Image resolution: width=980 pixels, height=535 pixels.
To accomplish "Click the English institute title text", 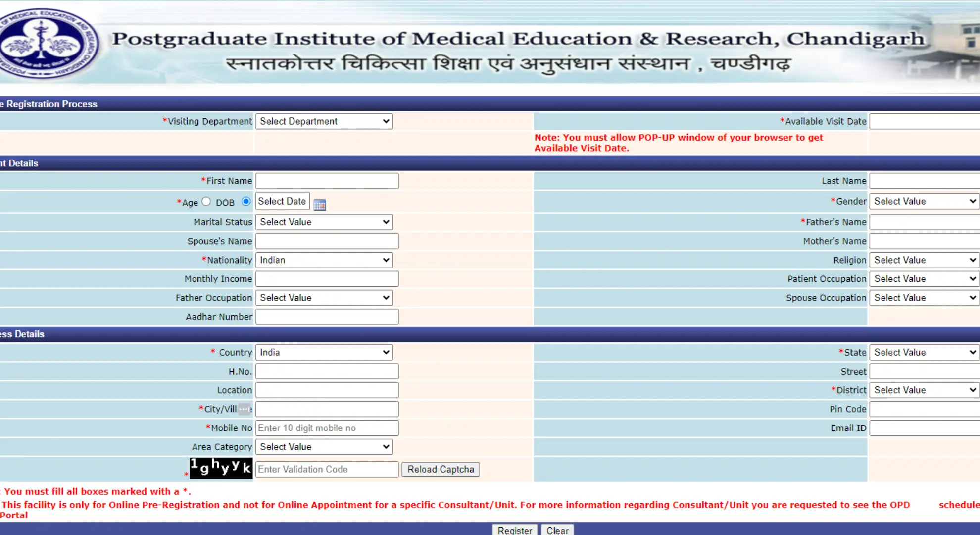I will click(x=518, y=39).
